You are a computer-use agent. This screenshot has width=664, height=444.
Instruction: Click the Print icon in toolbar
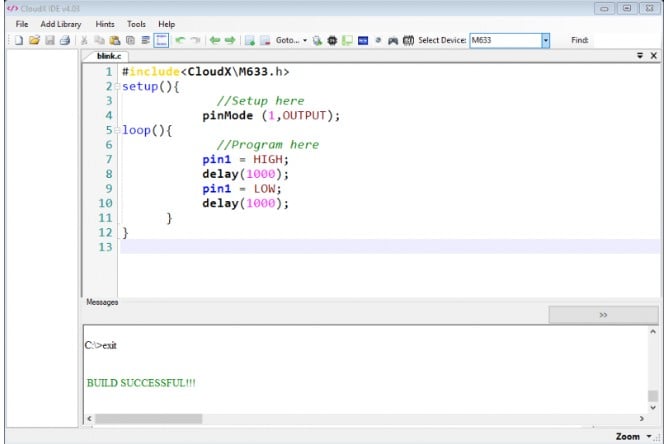tap(64, 41)
